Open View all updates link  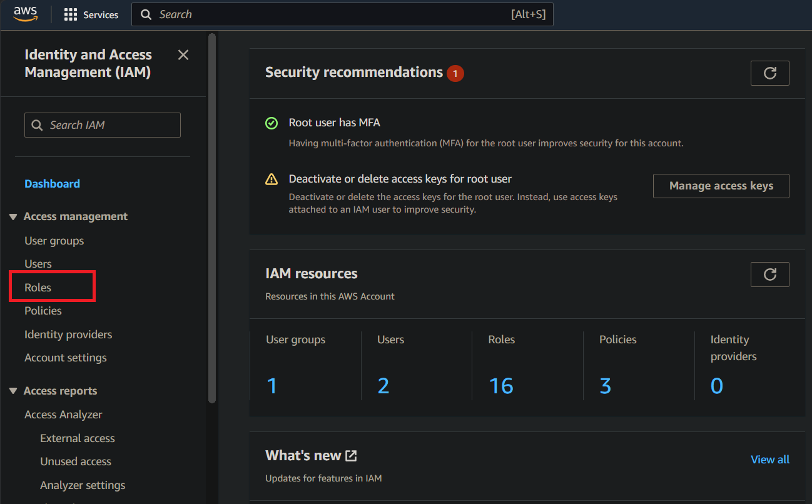point(769,460)
